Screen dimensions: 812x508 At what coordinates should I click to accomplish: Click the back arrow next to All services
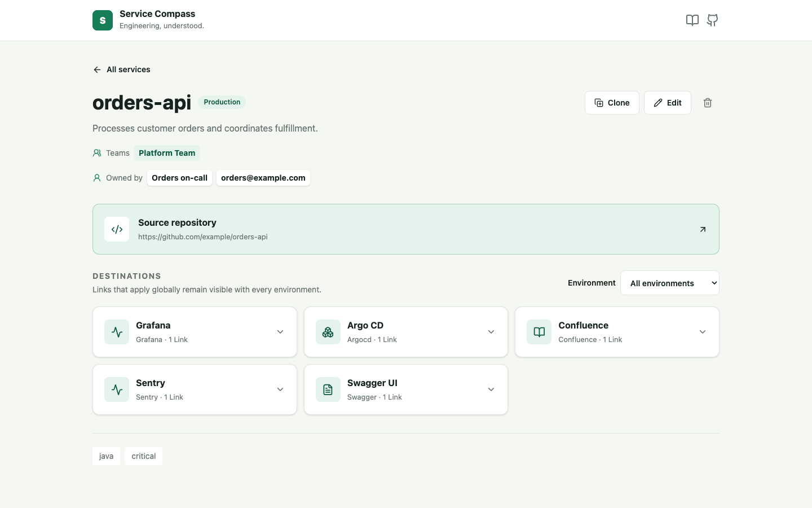click(97, 69)
